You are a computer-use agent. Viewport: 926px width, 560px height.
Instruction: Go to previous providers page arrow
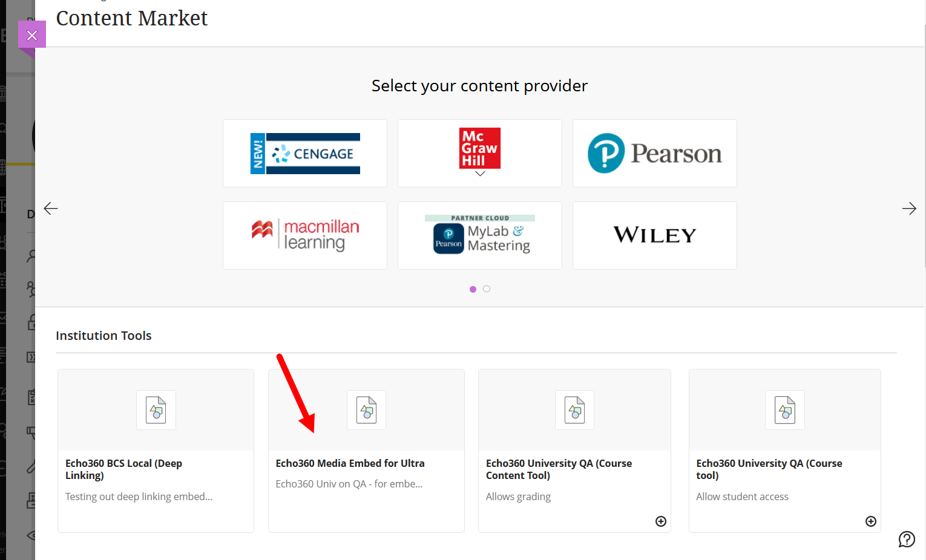click(51, 209)
